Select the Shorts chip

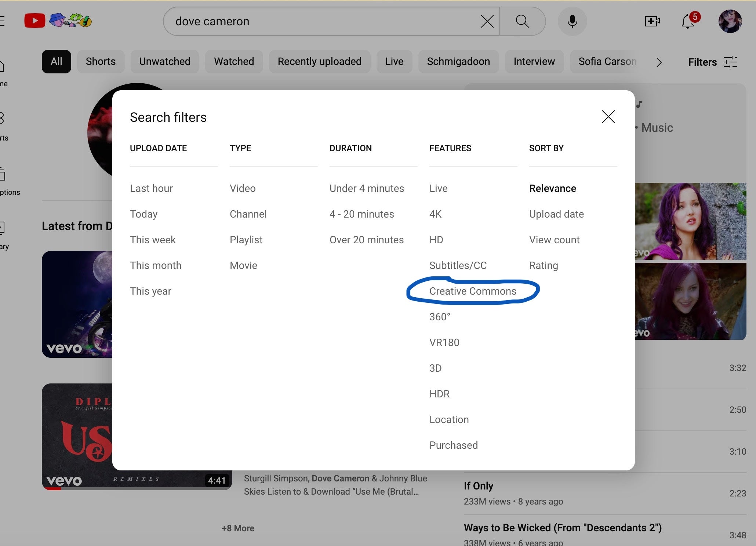[101, 61]
